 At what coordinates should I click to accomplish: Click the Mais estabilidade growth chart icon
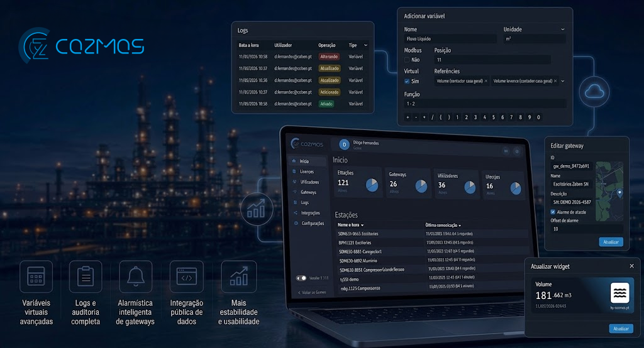click(x=238, y=276)
